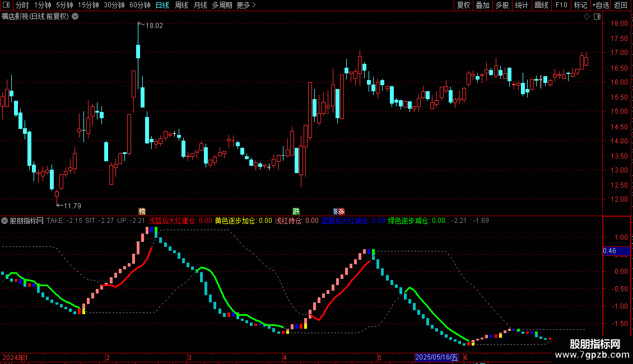Expand the 更多 periods menu

pyautogui.click(x=246, y=5)
